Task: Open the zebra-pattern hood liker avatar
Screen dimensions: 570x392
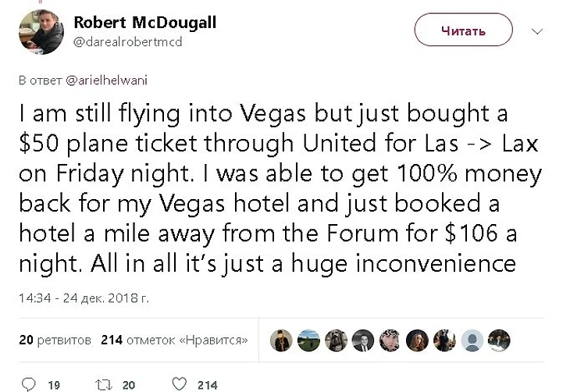Action: tap(390, 340)
